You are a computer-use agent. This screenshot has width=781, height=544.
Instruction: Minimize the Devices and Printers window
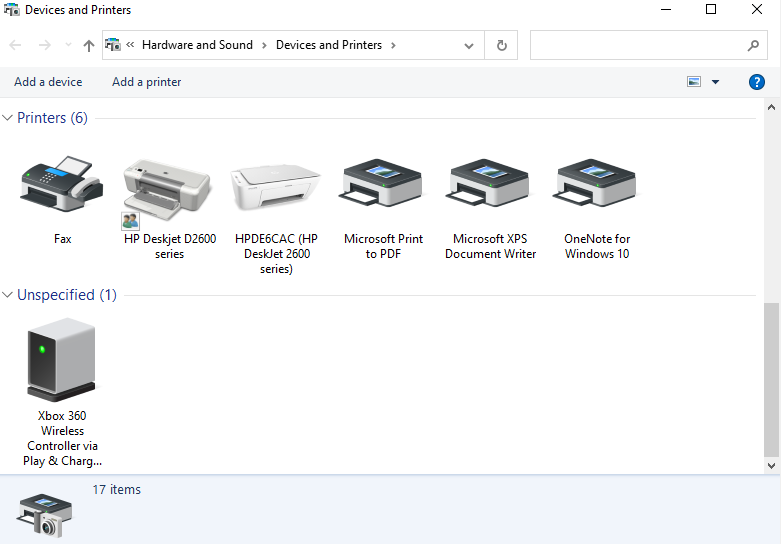(666, 9)
